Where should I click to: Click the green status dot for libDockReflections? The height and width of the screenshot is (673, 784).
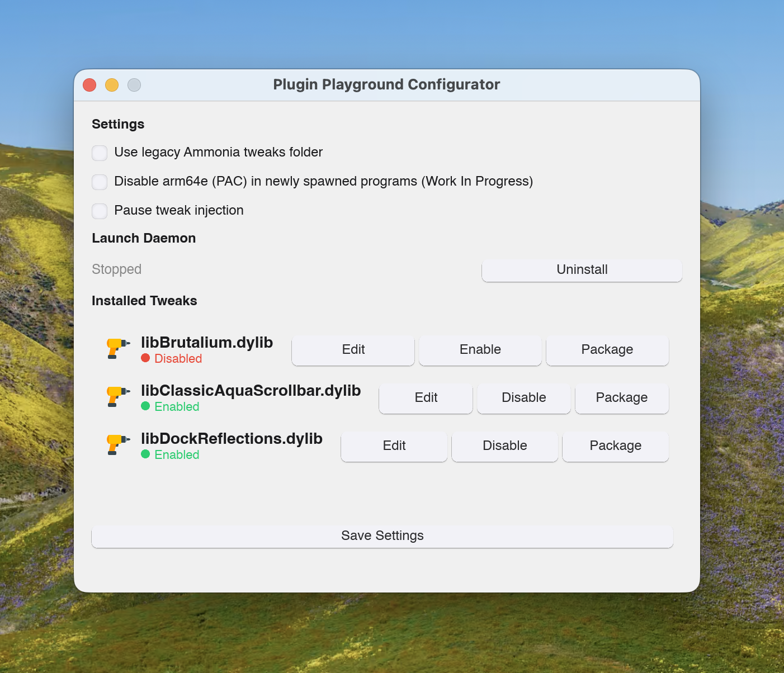[x=145, y=454]
